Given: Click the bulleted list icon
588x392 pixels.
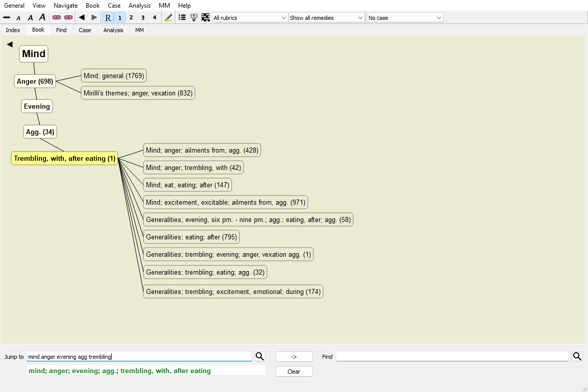Looking at the screenshot, I should [182, 17].
